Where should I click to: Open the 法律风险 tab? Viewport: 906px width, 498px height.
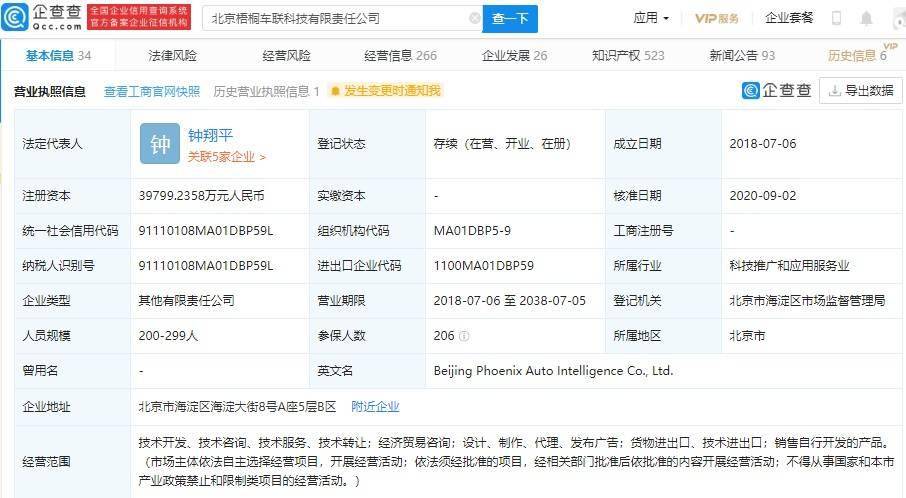pos(172,55)
